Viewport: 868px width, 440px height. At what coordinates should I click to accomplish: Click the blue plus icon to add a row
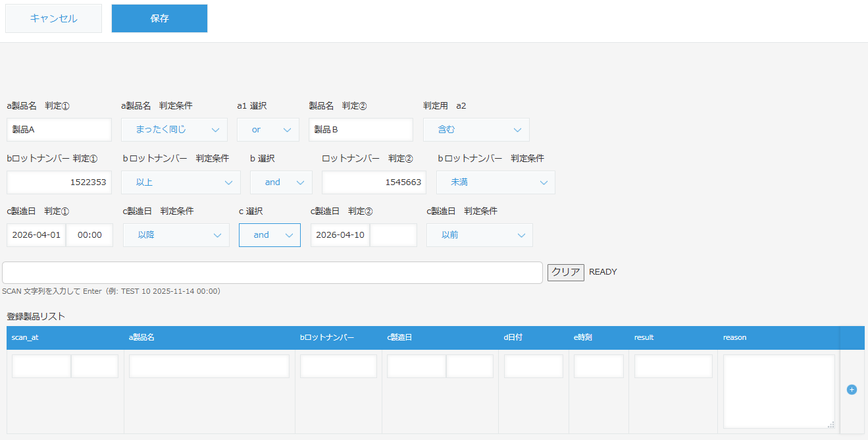[852, 389]
